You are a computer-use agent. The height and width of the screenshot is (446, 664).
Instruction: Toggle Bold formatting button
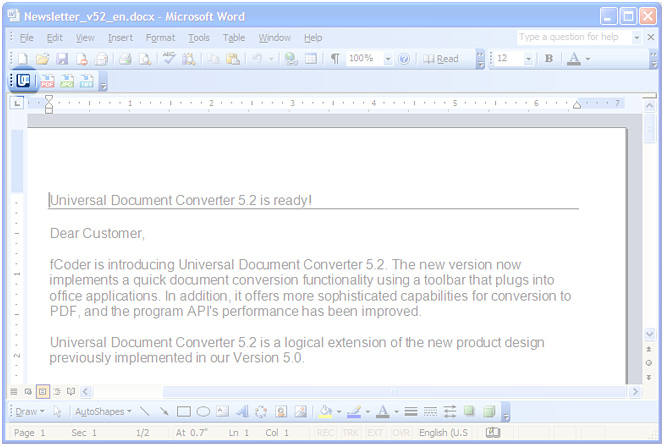click(549, 58)
